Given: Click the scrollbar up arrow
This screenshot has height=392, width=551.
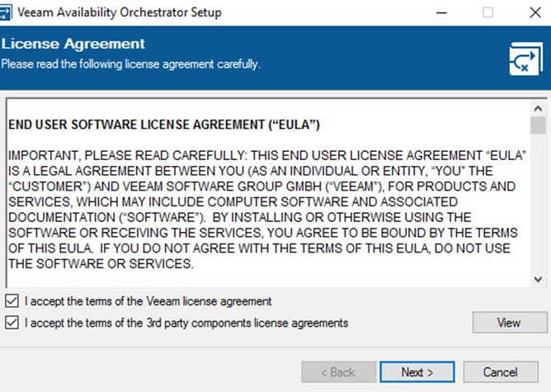Looking at the screenshot, I should tap(538, 108).
